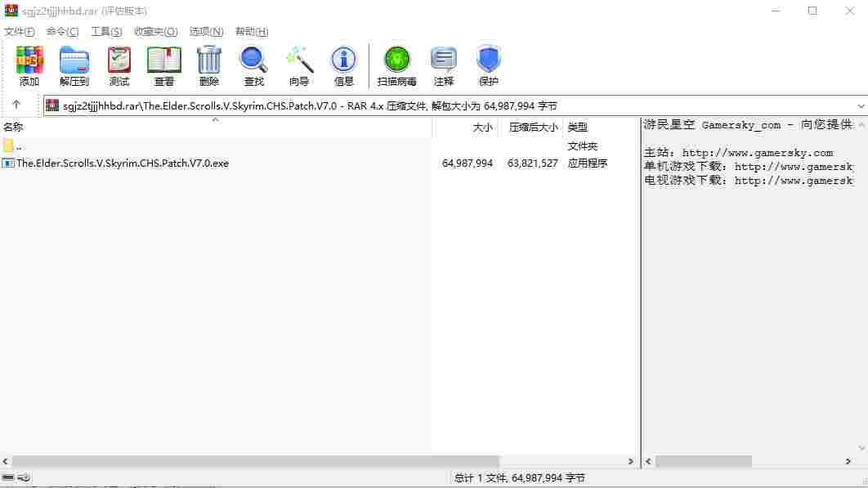Click the 应用程序 type cell
This screenshot has height=488, width=868.
click(588, 163)
